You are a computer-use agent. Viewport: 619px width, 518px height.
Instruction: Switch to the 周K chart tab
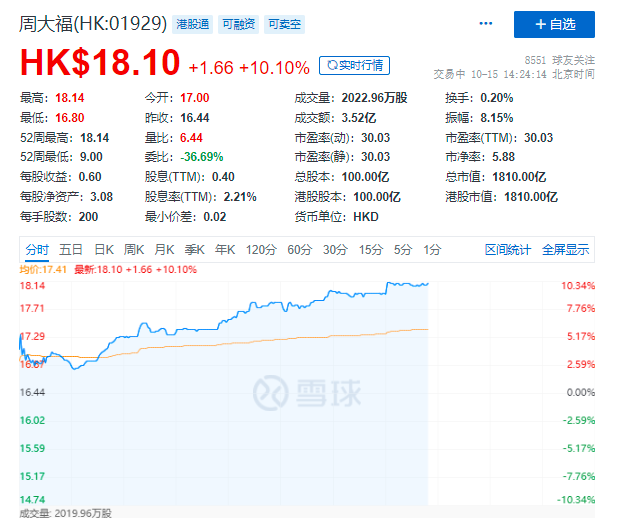point(134,250)
